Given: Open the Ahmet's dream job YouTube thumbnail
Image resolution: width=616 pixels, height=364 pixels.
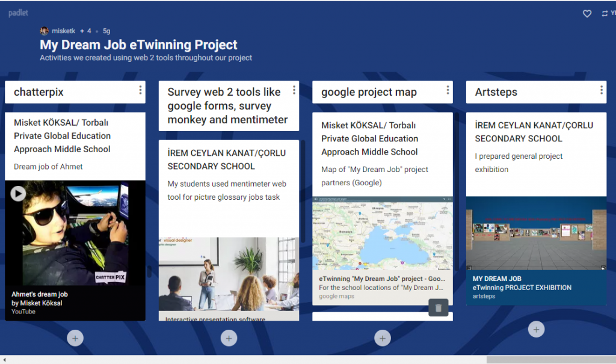Looking at the screenshot, I should pos(75,233).
